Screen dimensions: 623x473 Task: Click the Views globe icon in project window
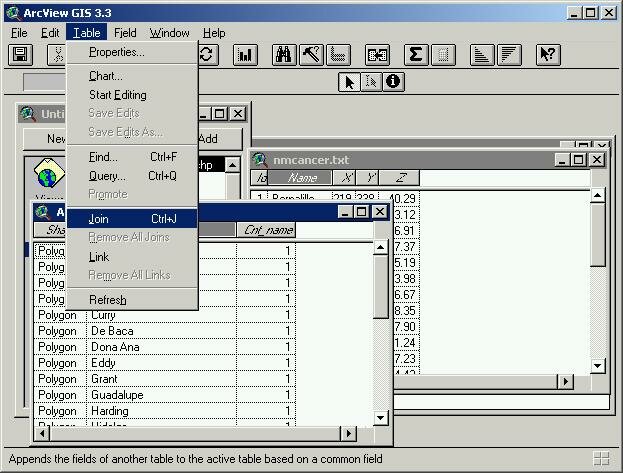(x=48, y=173)
